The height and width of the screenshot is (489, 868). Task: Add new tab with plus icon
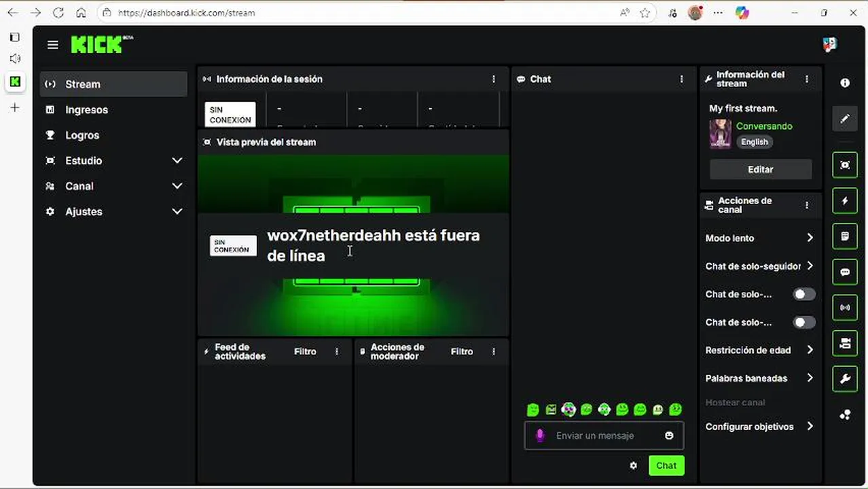pos(15,107)
